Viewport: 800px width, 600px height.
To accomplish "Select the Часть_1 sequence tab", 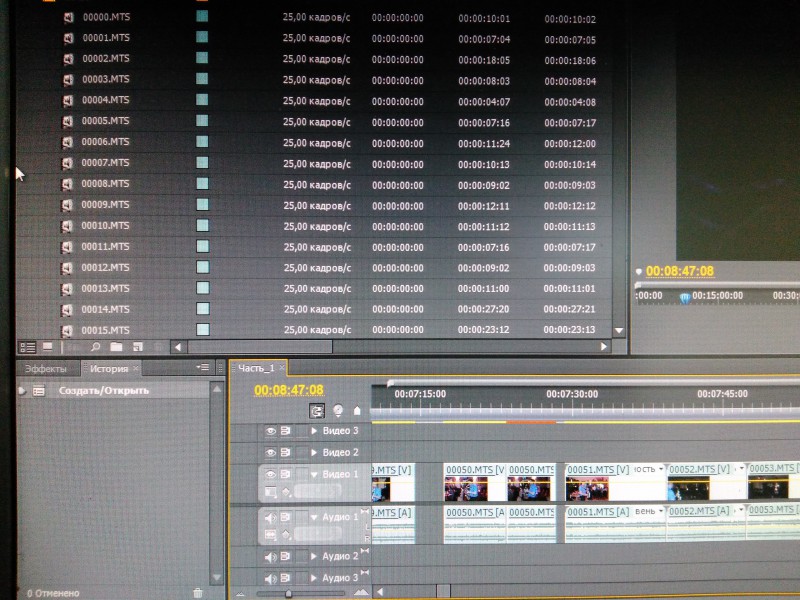I will tap(256, 368).
